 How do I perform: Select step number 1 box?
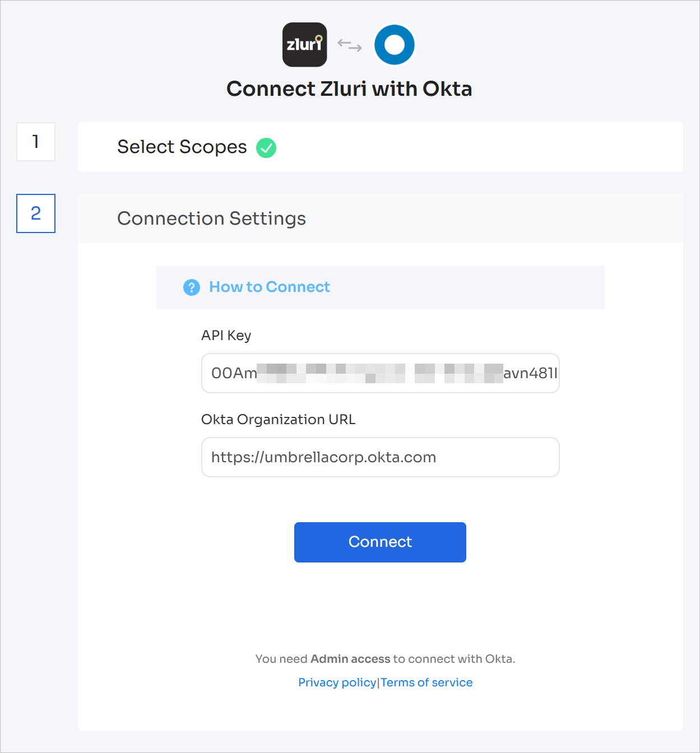(x=36, y=142)
